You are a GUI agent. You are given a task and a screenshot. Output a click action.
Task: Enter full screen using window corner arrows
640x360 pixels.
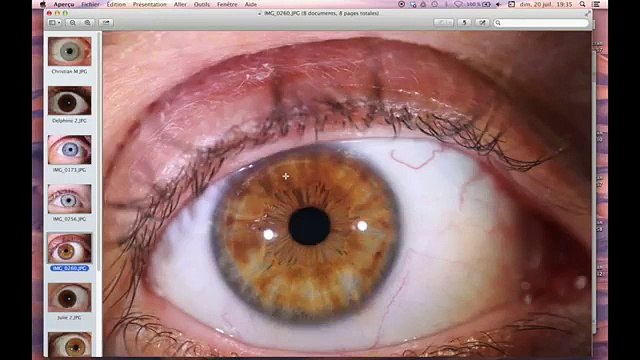point(587,13)
